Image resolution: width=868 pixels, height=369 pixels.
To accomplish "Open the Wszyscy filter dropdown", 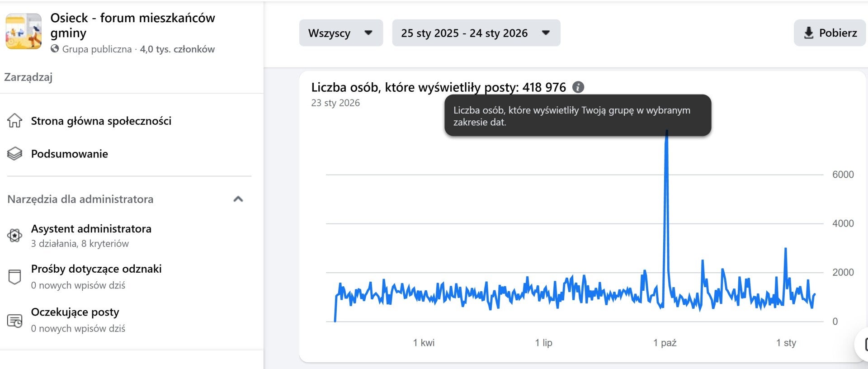I will click(341, 33).
